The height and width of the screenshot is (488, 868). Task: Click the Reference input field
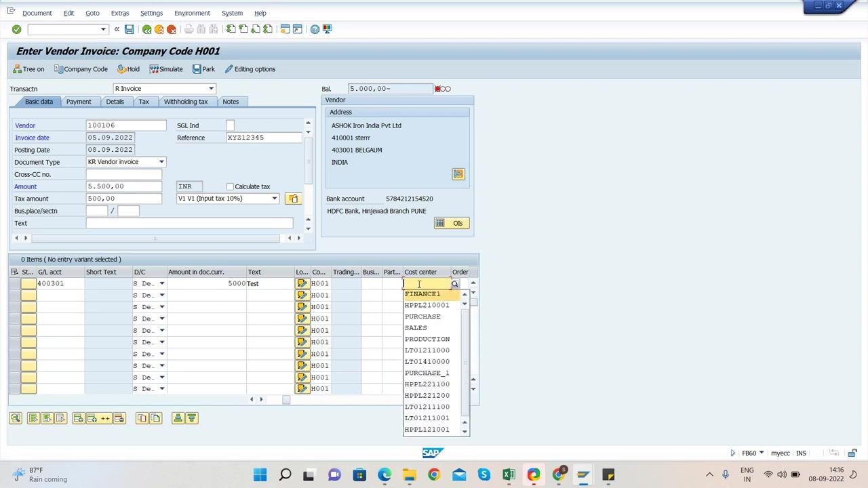264,138
